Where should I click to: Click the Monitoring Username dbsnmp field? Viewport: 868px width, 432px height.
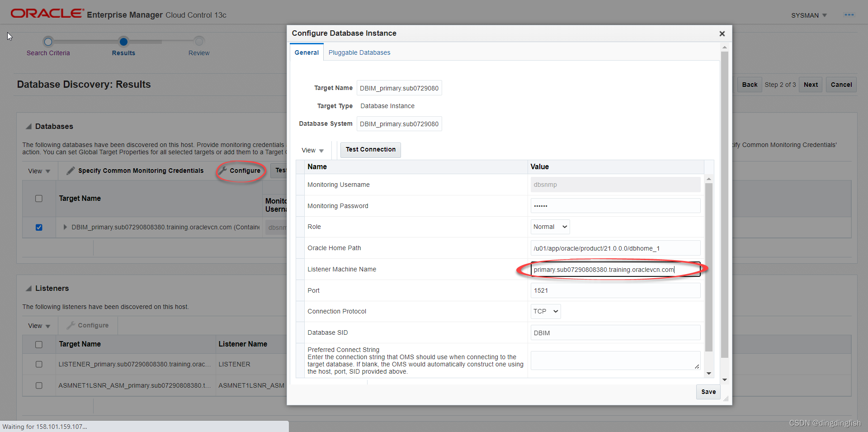click(x=615, y=185)
